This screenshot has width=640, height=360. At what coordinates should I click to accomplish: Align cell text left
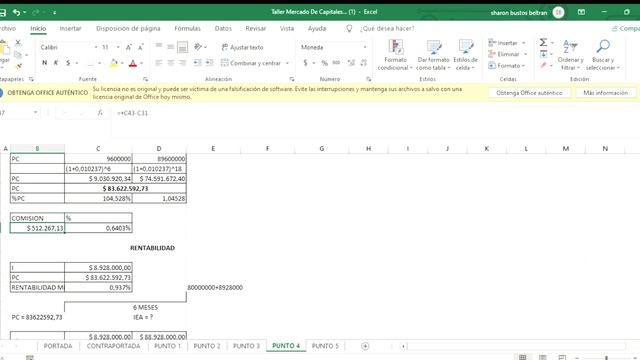pyautogui.click(x=159, y=63)
